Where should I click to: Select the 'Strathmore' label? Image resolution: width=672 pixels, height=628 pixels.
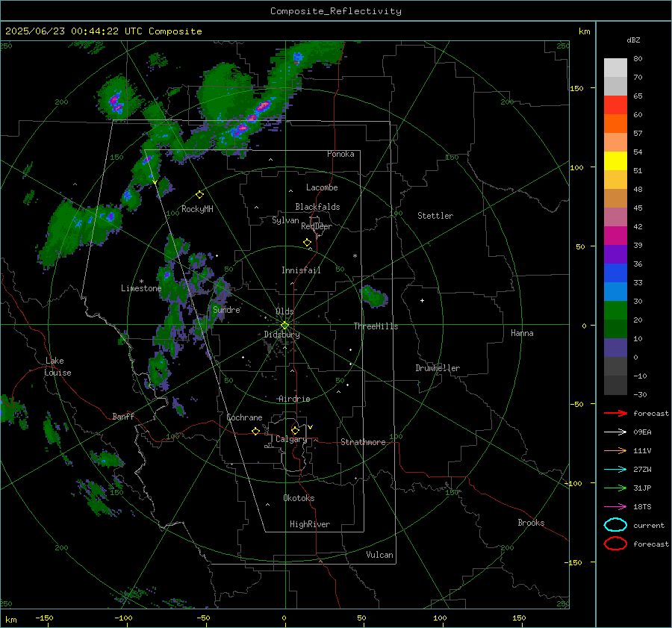coord(363,442)
